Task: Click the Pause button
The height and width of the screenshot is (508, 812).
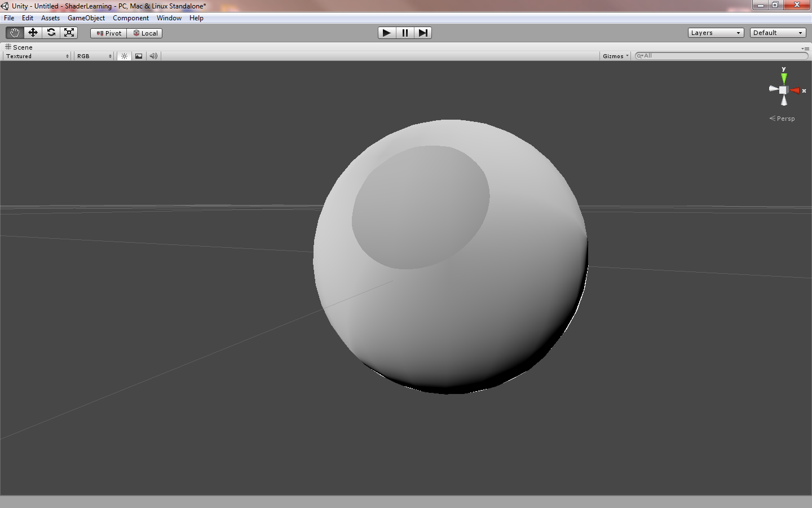Action: pos(405,33)
